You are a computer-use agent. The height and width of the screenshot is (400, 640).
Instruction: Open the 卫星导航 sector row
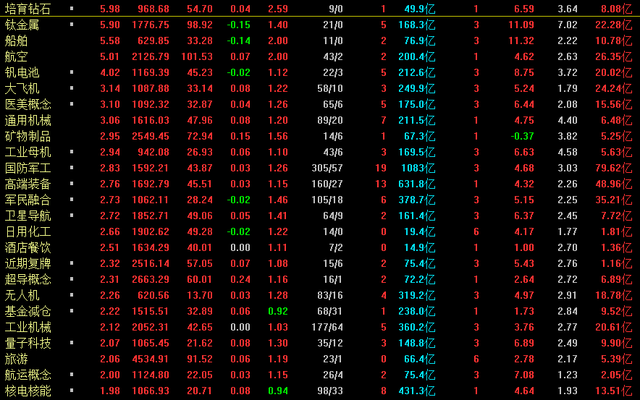pyautogui.click(x=28, y=216)
